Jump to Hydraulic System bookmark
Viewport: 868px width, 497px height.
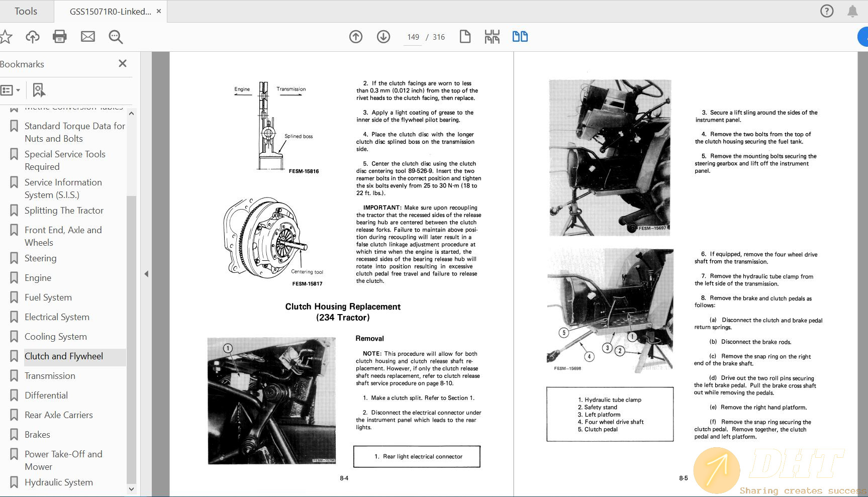coord(58,482)
